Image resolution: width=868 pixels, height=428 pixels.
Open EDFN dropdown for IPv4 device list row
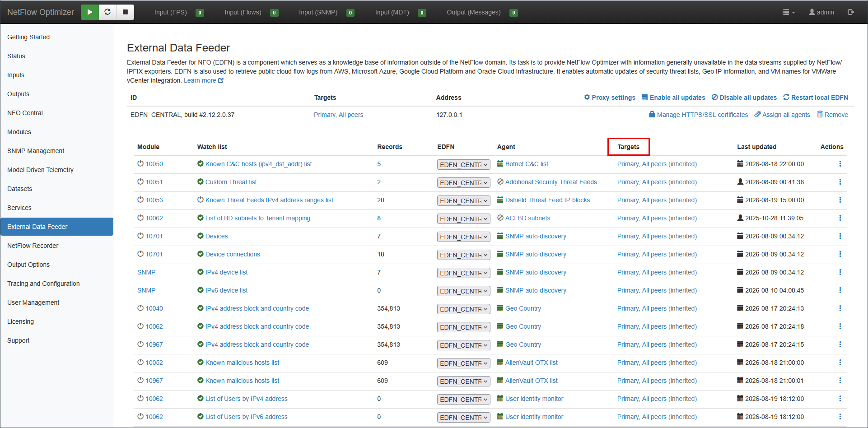click(464, 273)
